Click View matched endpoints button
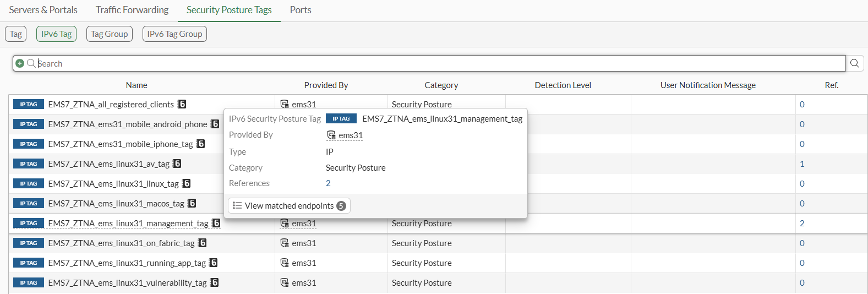The image size is (868, 294). [289, 205]
